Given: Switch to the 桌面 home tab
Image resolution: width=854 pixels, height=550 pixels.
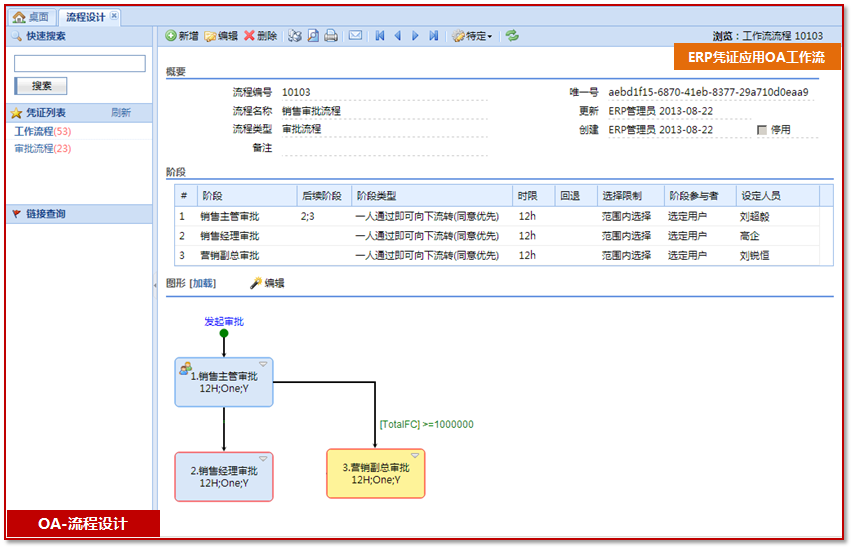Looking at the screenshot, I should pyautogui.click(x=32, y=17).
